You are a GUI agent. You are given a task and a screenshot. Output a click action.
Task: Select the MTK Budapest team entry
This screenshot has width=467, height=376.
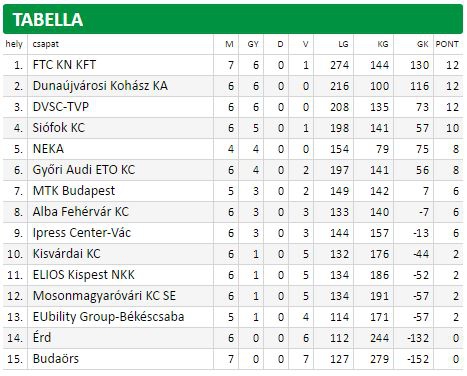(74, 191)
